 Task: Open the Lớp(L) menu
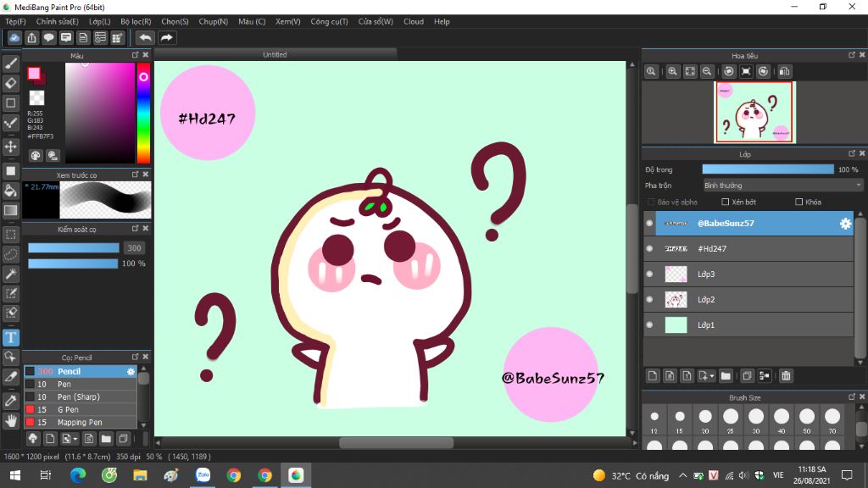click(x=100, y=21)
